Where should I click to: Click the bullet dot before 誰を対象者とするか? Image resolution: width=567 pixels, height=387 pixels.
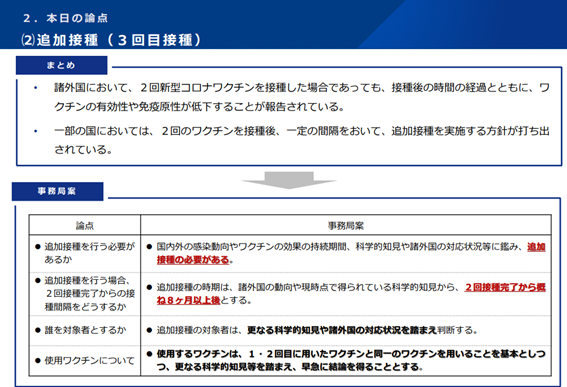pyautogui.click(x=38, y=330)
